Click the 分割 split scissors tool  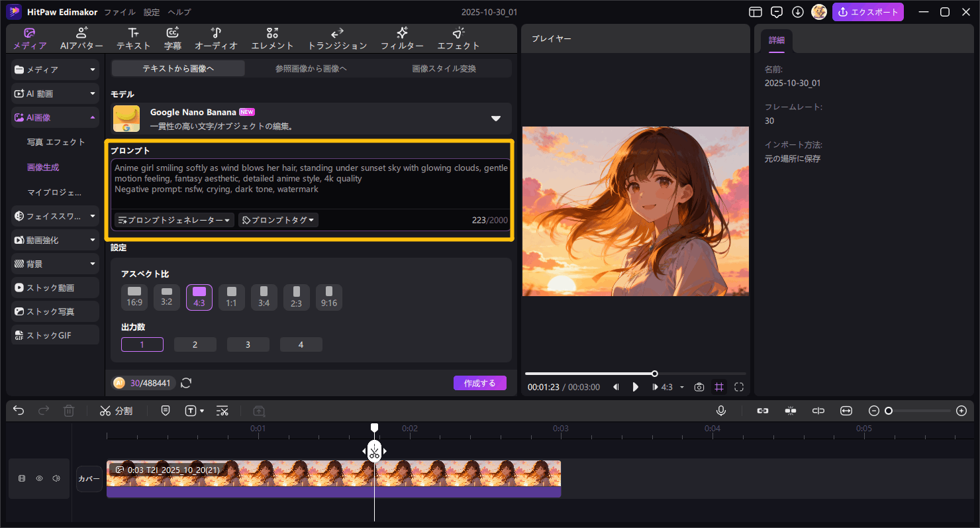click(117, 411)
